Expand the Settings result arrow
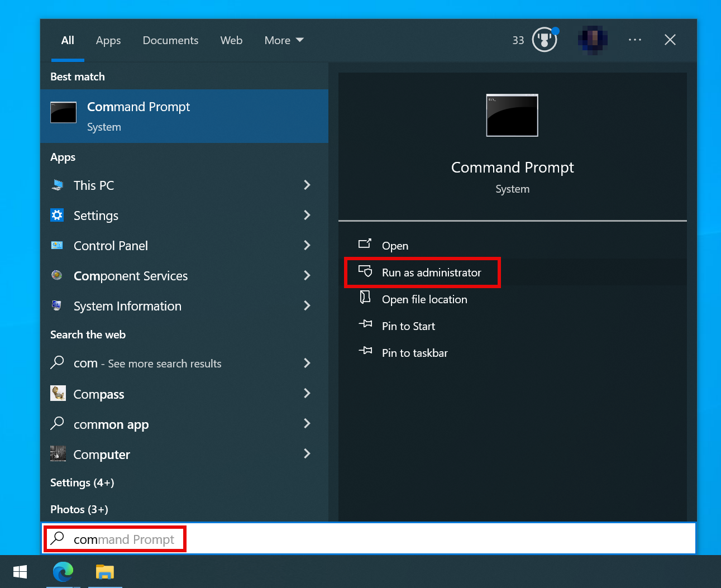Image resolution: width=721 pixels, height=588 pixels. (x=307, y=215)
